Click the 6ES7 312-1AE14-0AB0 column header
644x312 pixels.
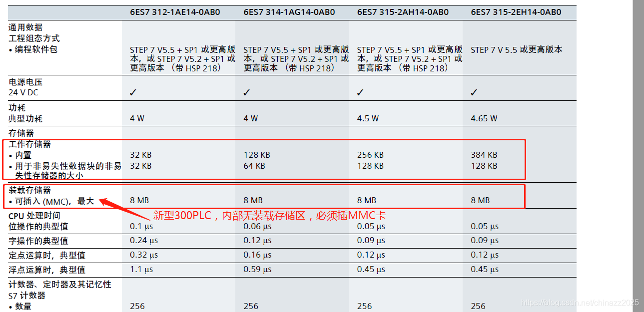click(175, 12)
